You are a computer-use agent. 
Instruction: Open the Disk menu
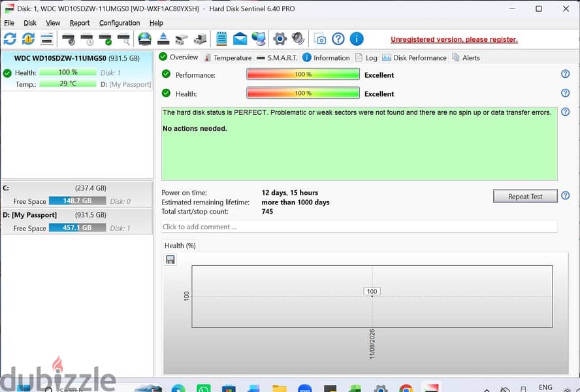point(30,23)
